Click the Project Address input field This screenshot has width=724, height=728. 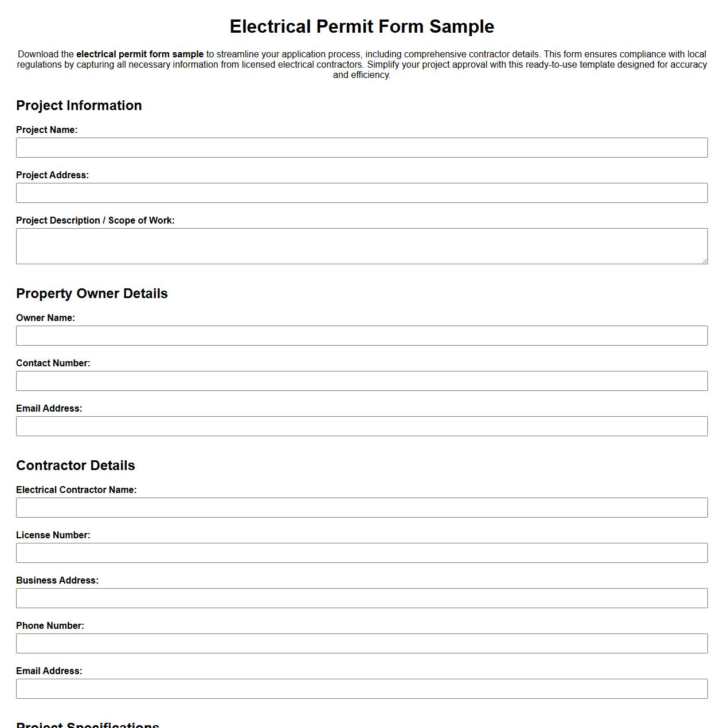(361, 193)
